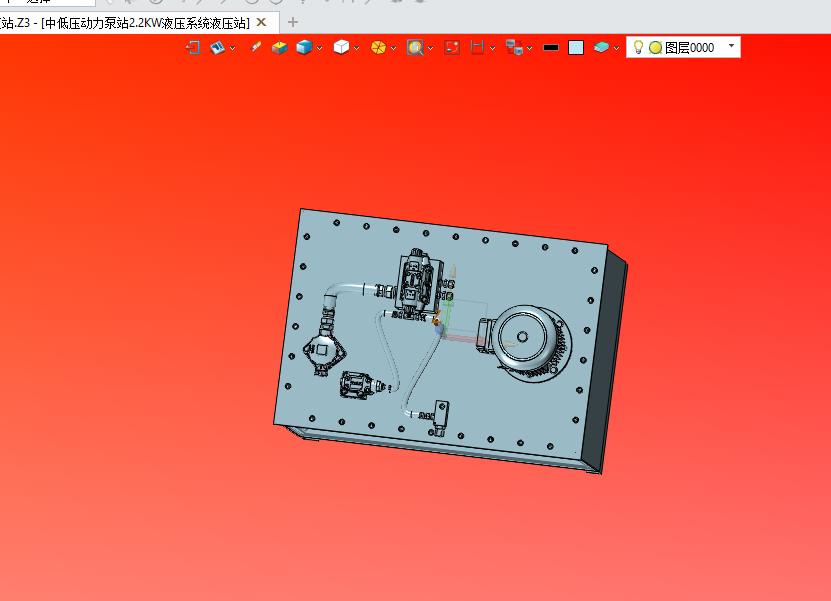Click the orange sectioned circle icon
The image size is (831, 601).
[378, 48]
